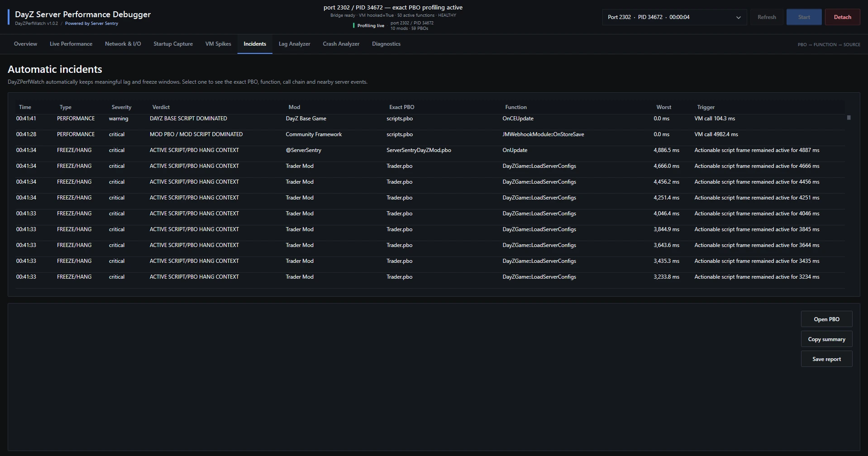Follow the Powered by Server Sentry link
Screen dimensions: 868x456
pyautogui.click(x=91, y=24)
